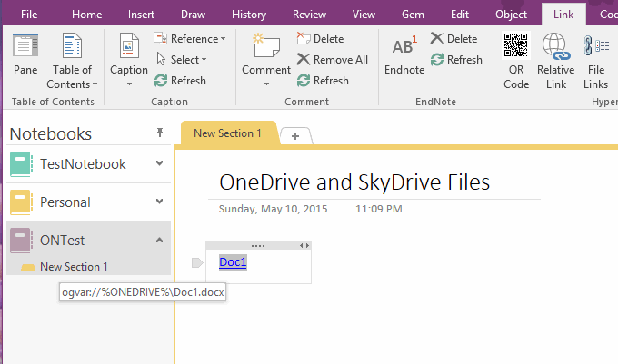Screen dimensions: 618x364
Task: Delete the comment in Comment group
Action: click(x=320, y=38)
